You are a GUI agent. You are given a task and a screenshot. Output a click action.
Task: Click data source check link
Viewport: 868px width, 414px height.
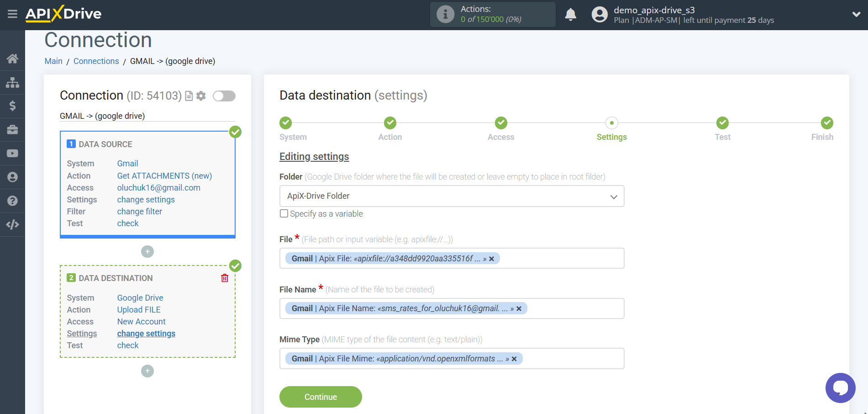click(x=127, y=223)
